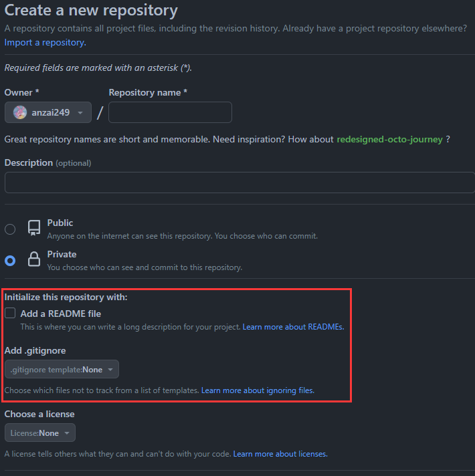Click the Repository name * label
Screen dimensions: 475x476
tap(148, 92)
